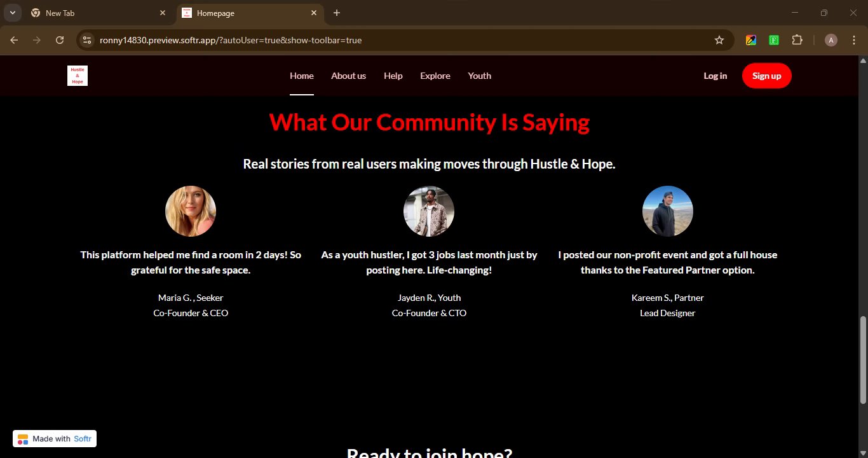Restore down the browser window
868x458 pixels.
[x=824, y=13]
